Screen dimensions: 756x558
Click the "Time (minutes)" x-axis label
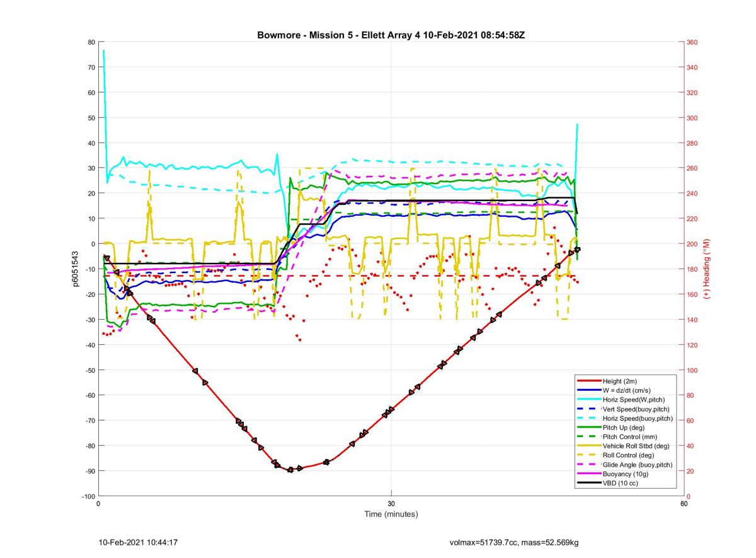[391, 514]
